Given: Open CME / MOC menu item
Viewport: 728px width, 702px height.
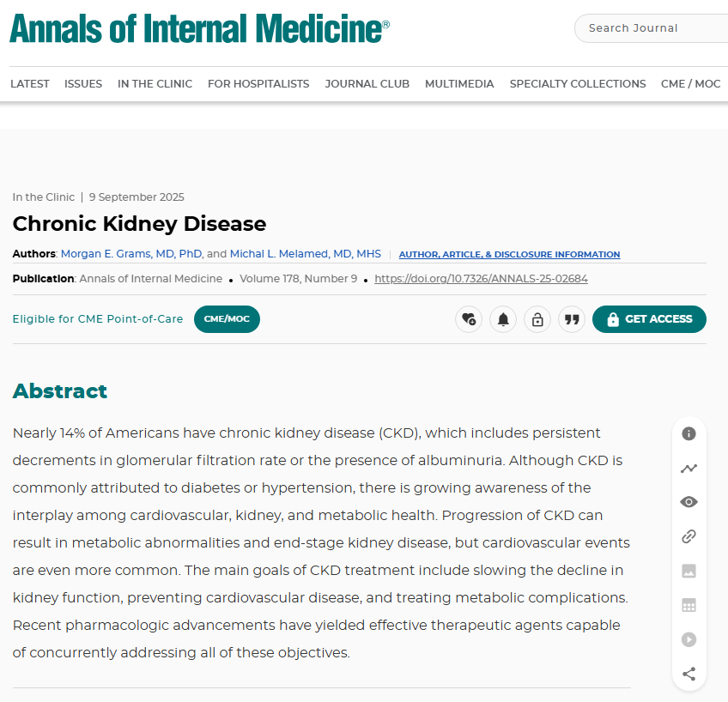Looking at the screenshot, I should click(690, 84).
